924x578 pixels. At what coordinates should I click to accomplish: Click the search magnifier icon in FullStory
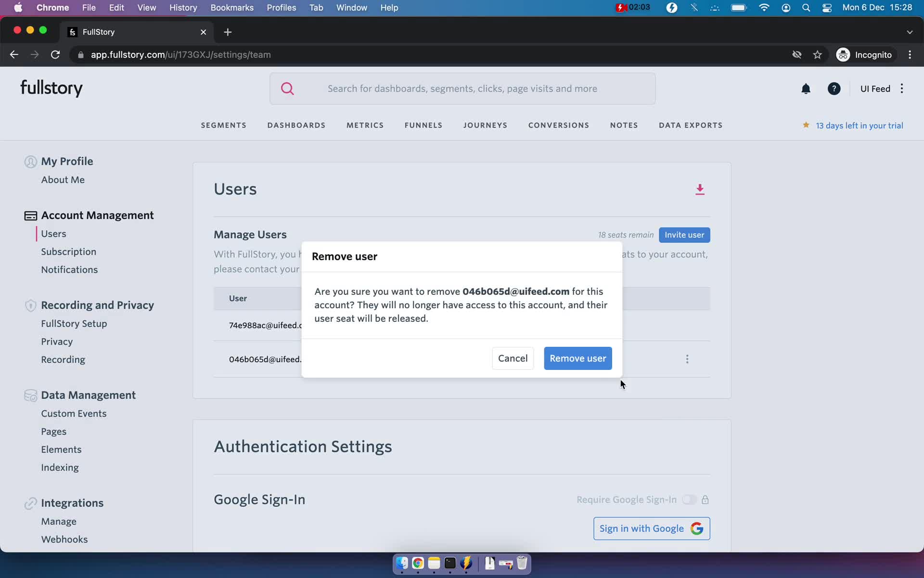coord(287,89)
